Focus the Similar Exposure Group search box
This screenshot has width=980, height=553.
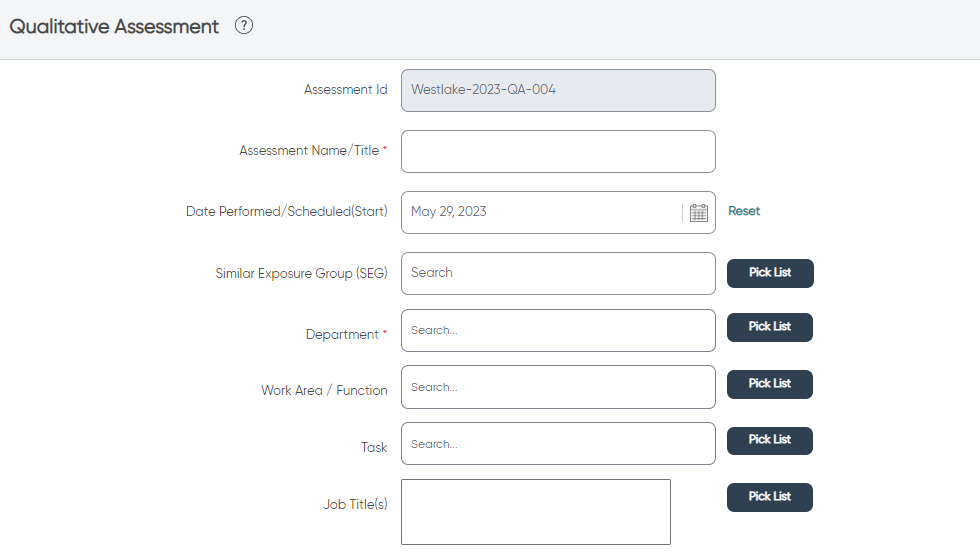[x=558, y=273]
